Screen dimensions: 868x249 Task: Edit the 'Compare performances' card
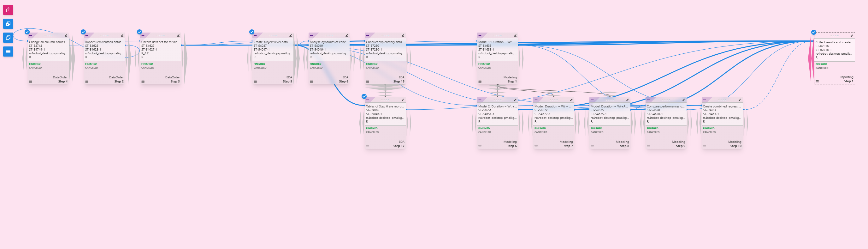[x=683, y=100]
